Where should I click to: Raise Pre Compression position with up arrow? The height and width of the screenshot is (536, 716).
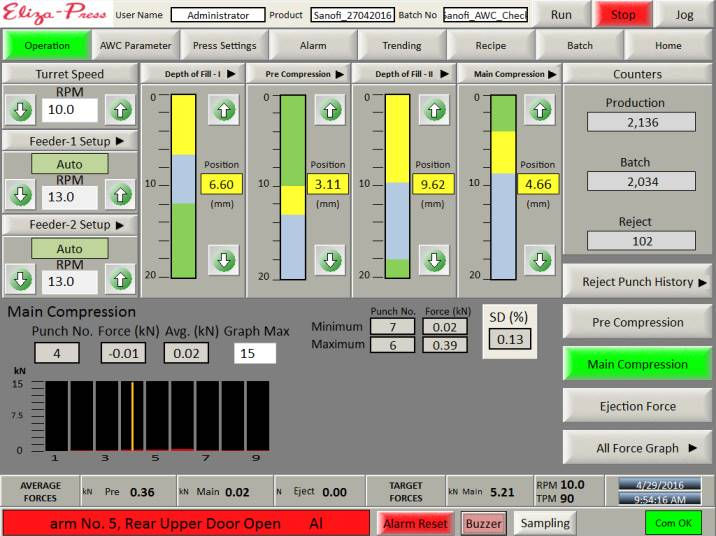(330, 110)
